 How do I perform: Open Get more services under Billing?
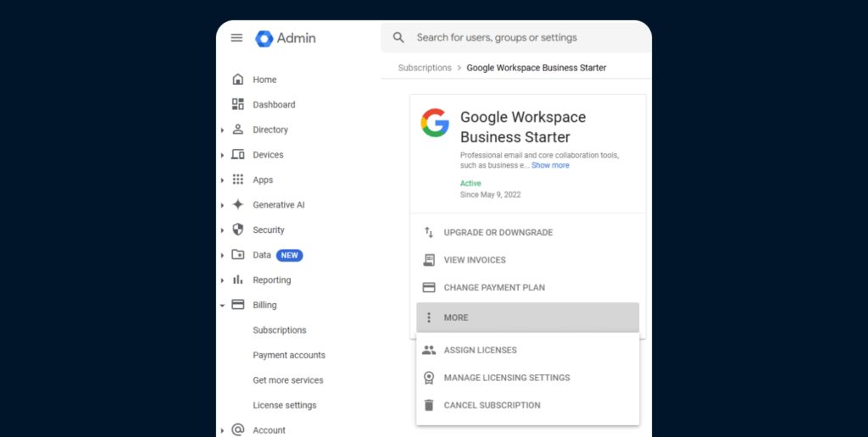(288, 380)
